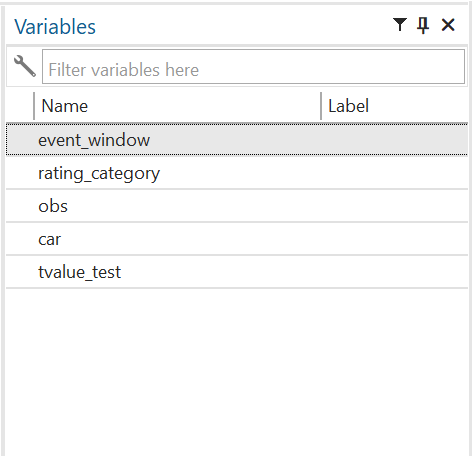Focus the 'Filter variables here' input box
Image resolution: width=473 pixels, height=456 pixels.
point(253,67)
